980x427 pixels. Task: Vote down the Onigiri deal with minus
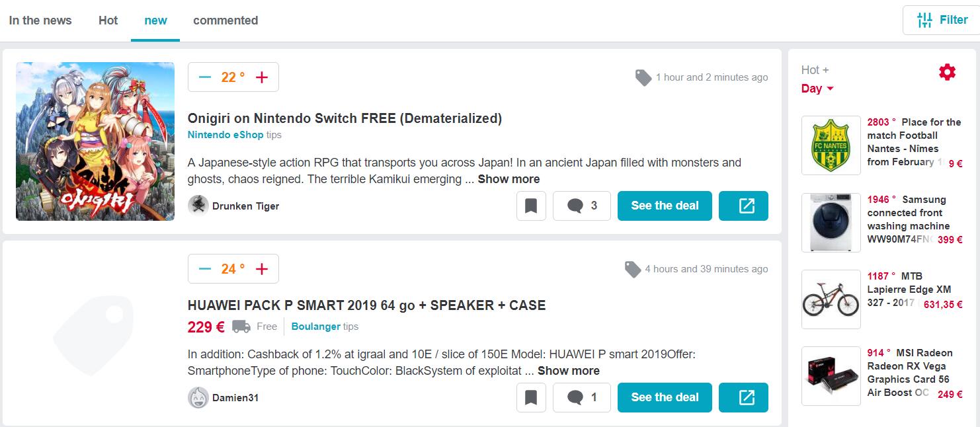205,77
